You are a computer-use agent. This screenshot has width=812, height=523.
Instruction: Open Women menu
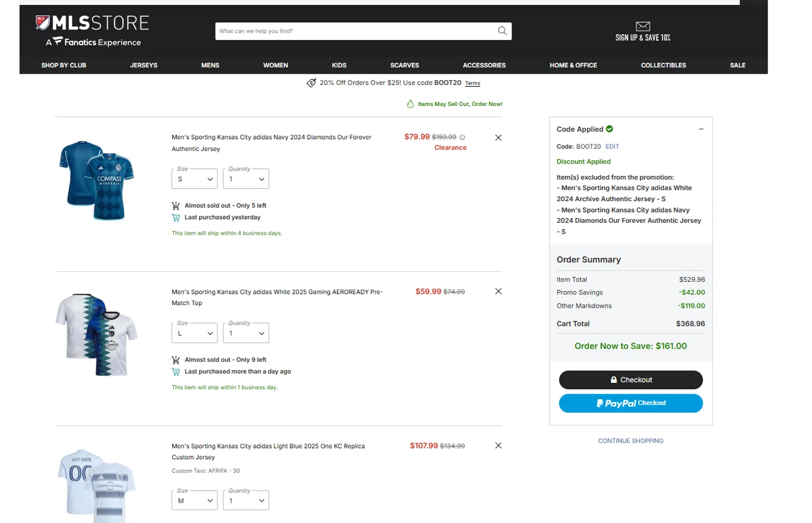(276, 65)
